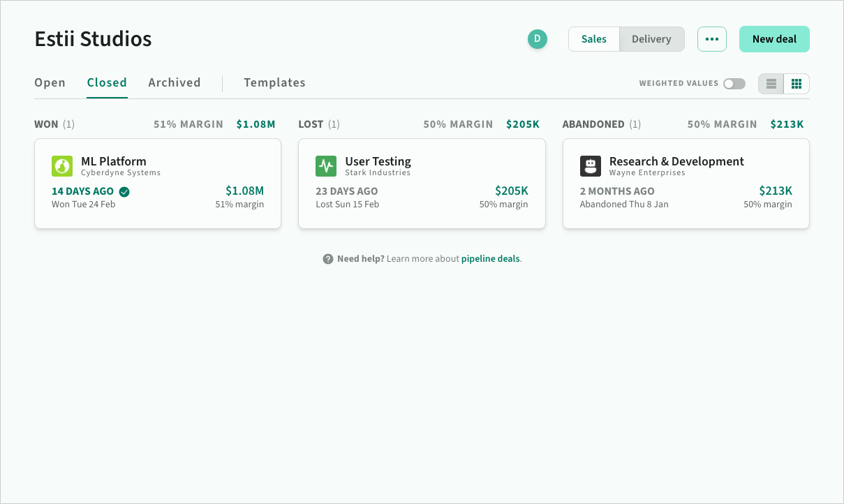Switch to list view layout

[x=771, y=84]
